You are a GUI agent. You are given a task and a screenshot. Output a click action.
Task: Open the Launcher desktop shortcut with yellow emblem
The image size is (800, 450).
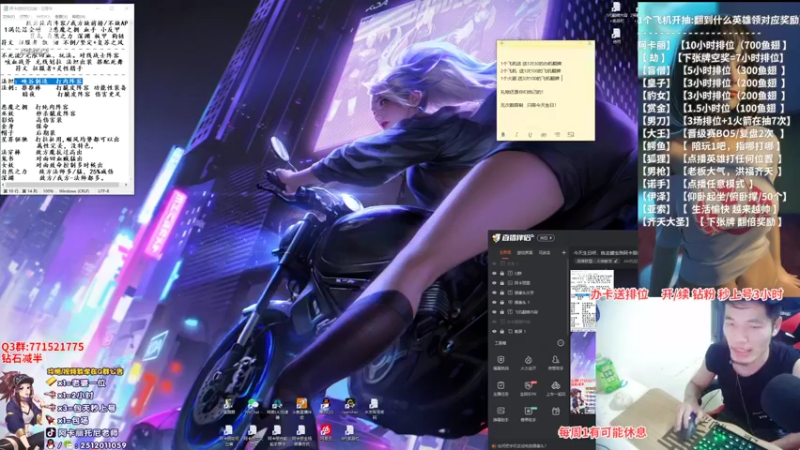tap(351, 404)
